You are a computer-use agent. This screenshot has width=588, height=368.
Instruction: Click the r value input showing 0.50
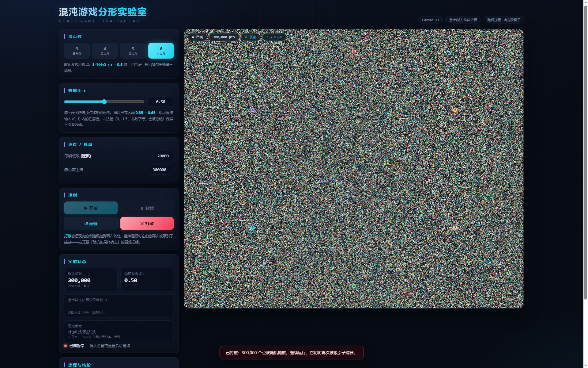pos(160,102)
